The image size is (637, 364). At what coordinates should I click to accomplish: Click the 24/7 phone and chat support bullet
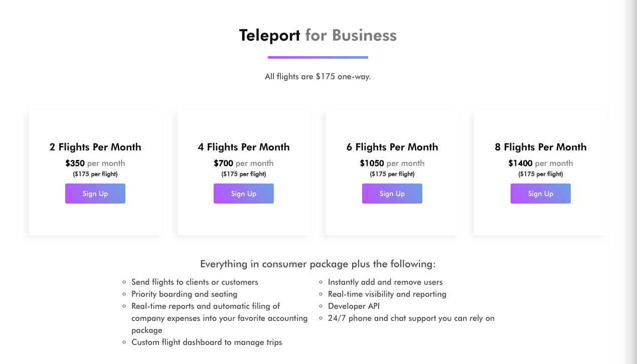pyautogui.click(x=411, y=318)
